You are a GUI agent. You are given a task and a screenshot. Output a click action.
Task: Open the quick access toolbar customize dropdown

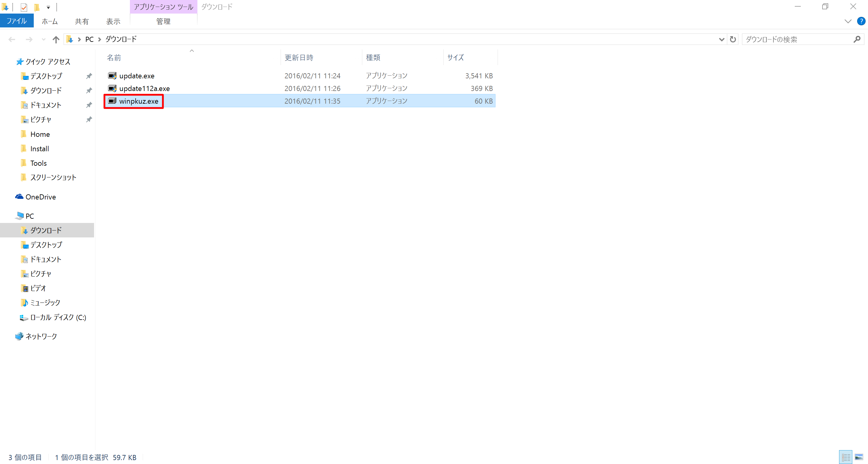pyautogui.click(x=48, y=7)
